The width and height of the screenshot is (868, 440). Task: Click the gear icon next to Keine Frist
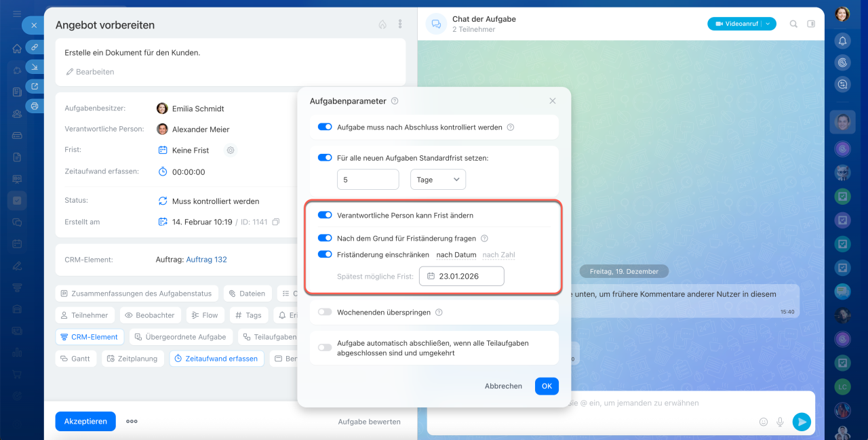click(231, 151)
